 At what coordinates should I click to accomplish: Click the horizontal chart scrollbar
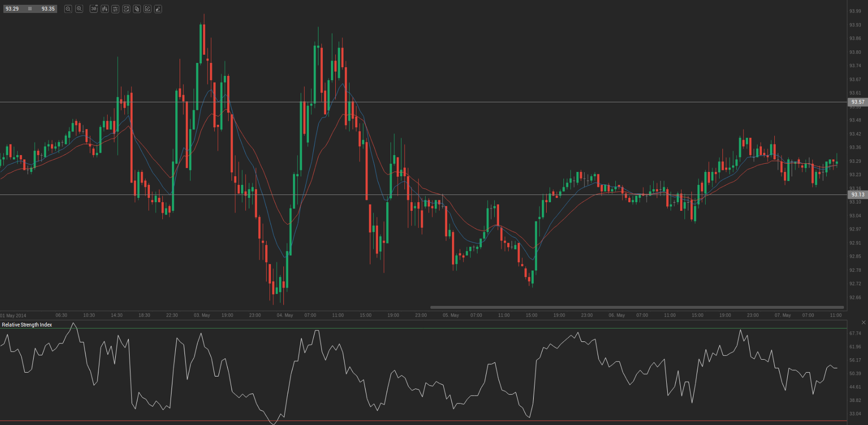point(636,307)
